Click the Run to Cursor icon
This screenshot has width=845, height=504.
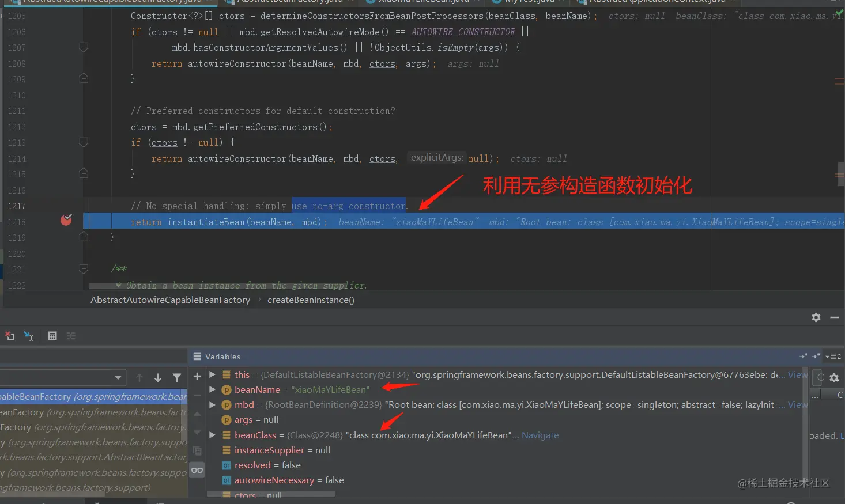(x=29, y=336)
